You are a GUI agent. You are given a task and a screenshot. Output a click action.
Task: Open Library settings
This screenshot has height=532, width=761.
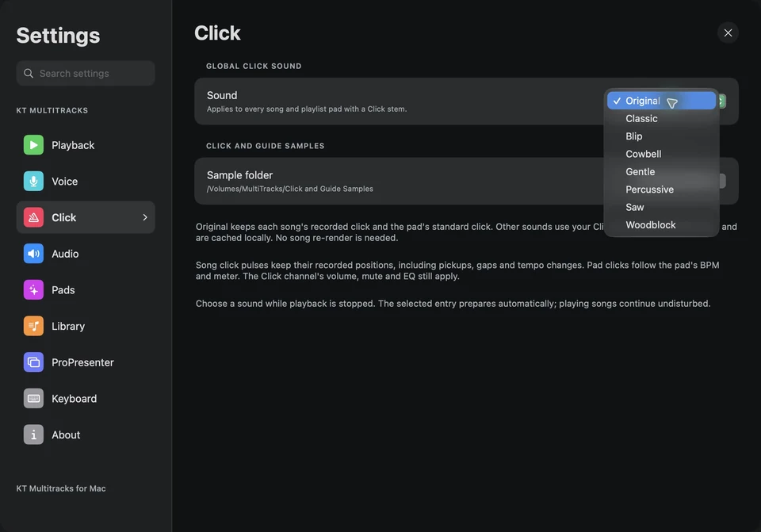86,326
